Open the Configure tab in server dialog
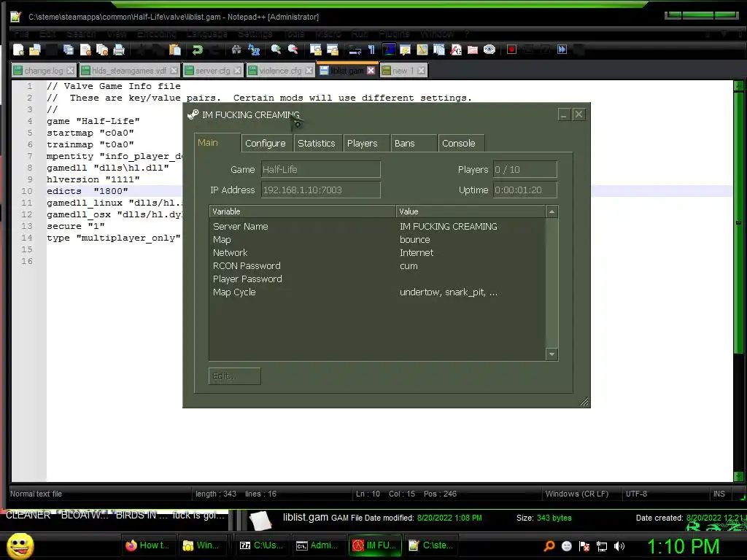Screen dimensions: 747x560 pyautogui.click(x=266, y=144)
